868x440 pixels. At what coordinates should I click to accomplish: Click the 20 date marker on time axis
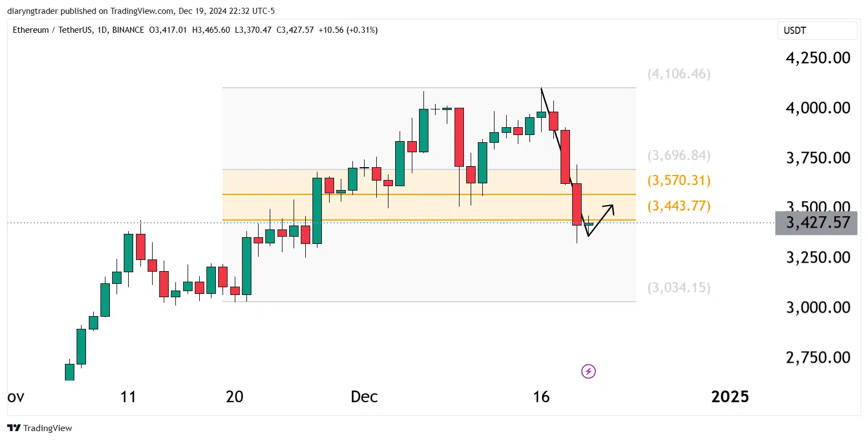pyautogui.click(x=235, y=397)
